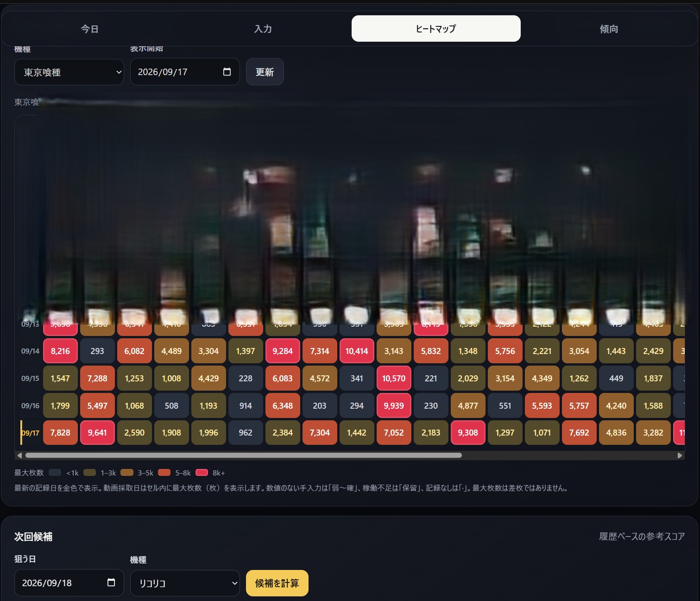Image resolution: width=700 pixels, height=601 pixels.
Task: Select the 9,641 cell on 09/17
Action: pos(97,432)
